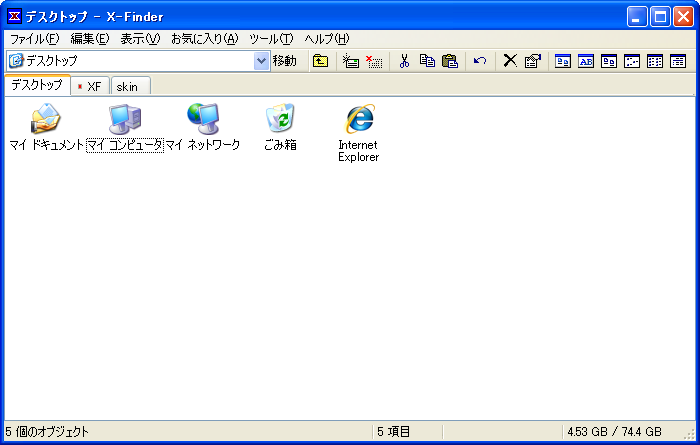
Task: Select the マイ ネットワーク icon
Action: coord(202,119)
